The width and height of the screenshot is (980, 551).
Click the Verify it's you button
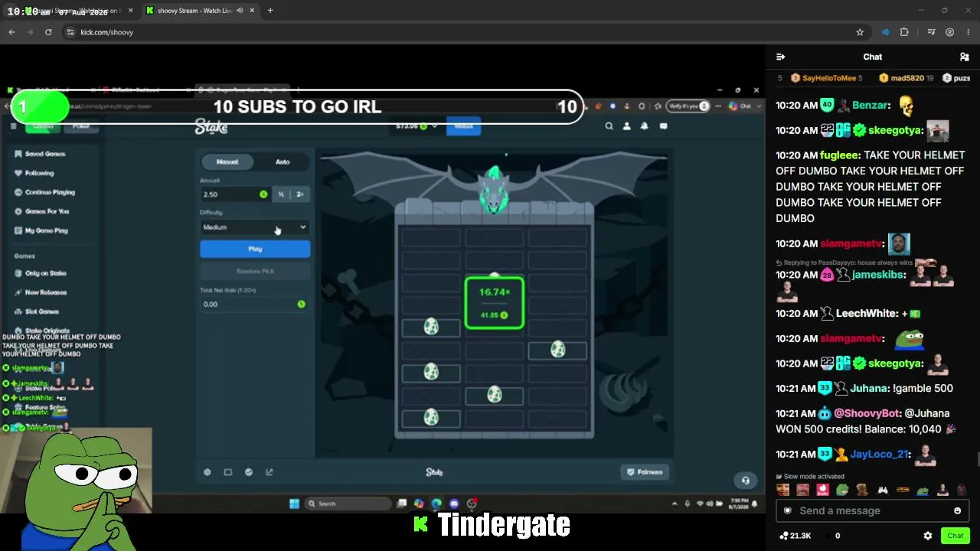[689, 106]
